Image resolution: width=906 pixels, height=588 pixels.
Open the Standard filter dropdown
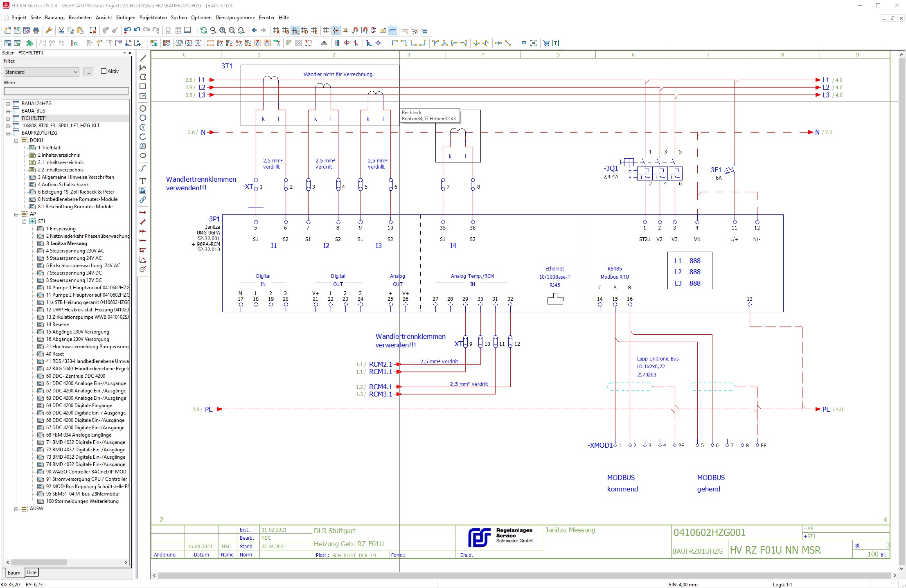[76, 72]
